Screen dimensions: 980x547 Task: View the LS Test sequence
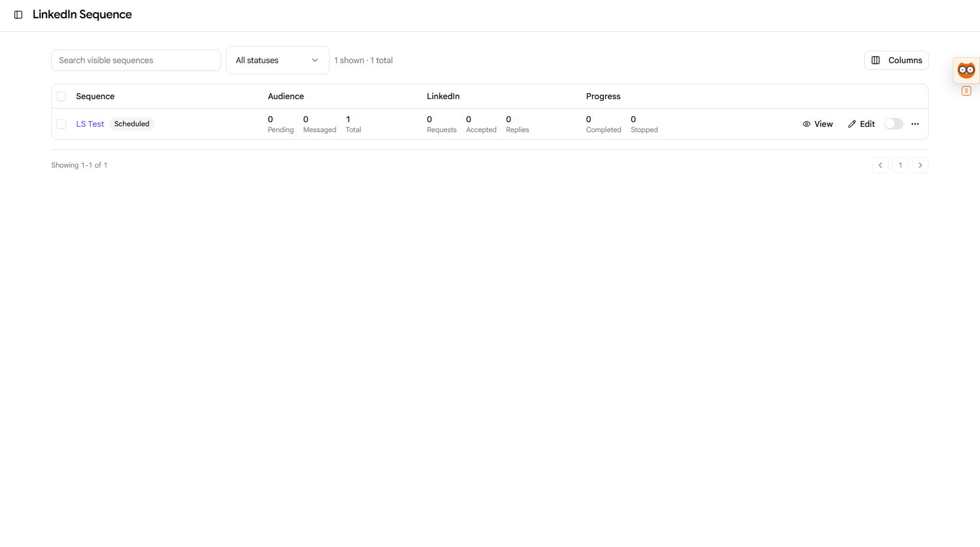click(818, 124)
